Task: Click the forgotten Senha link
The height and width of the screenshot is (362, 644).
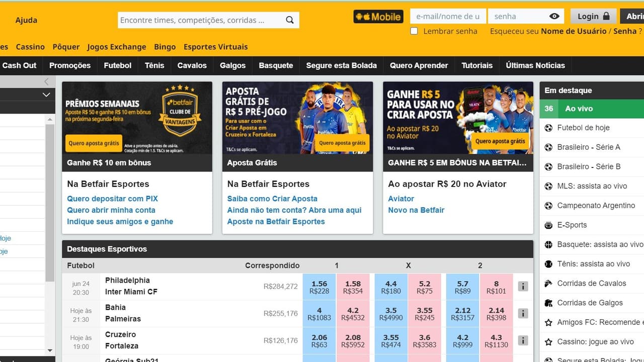Action: (x=625, y=31)
